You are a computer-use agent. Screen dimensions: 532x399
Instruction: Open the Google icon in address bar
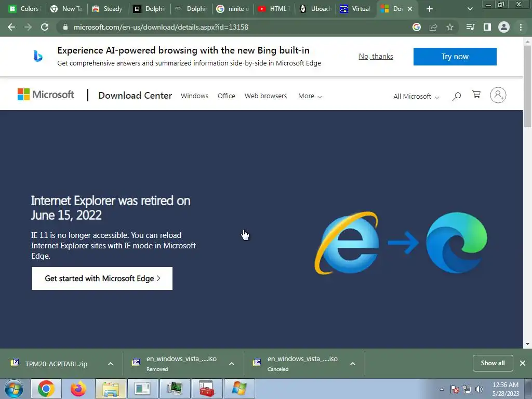pos(417,27)
